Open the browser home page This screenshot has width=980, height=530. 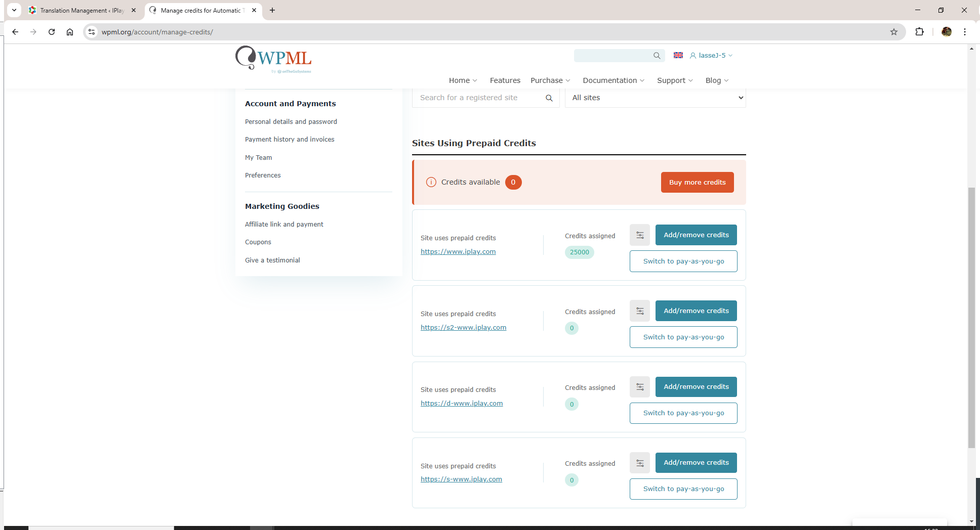click(x=70, y=32)
